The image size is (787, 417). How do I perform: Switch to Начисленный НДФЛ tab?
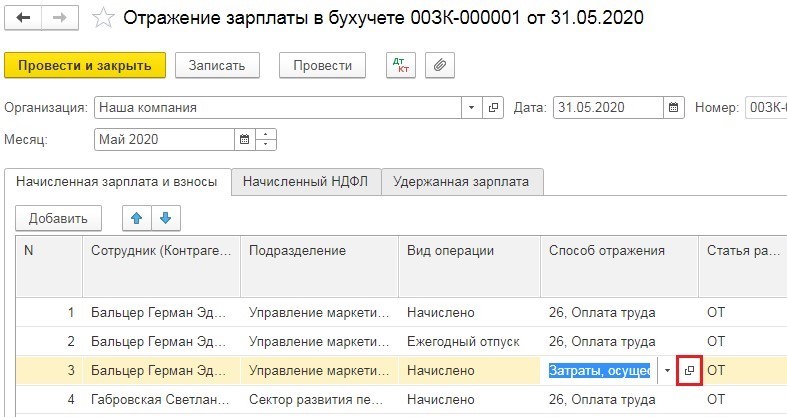306,181
